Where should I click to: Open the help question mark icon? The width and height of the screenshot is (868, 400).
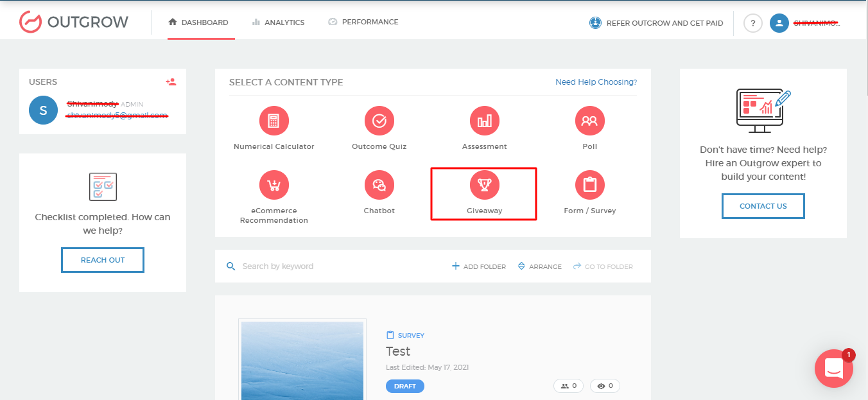tap(753, 23)
